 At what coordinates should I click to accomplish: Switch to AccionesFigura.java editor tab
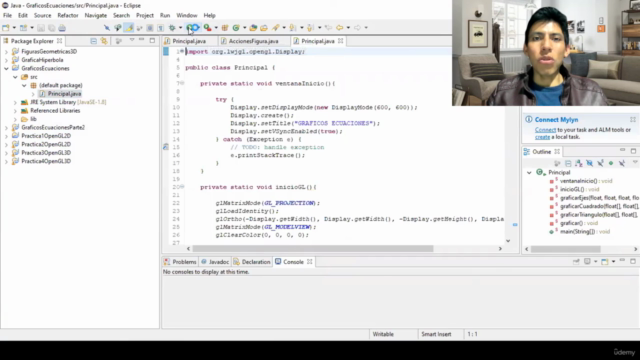tap(253, 41)
